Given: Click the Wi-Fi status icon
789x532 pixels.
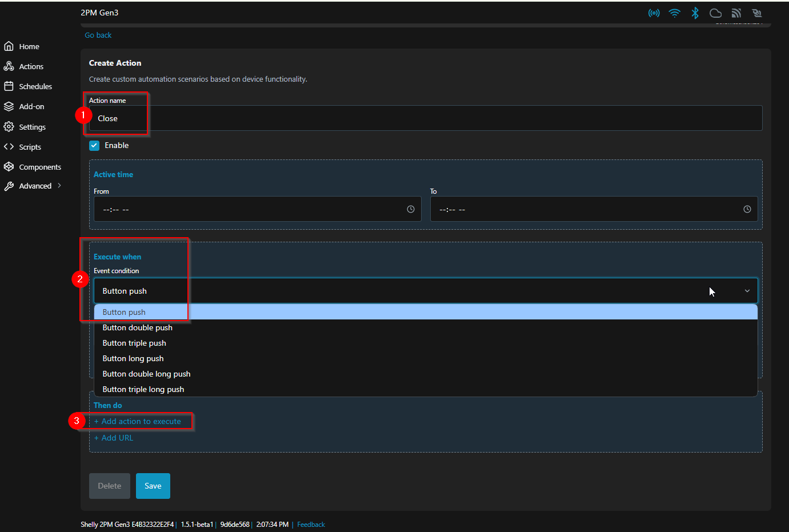Looking at the screenshot, I should (674, 13).
